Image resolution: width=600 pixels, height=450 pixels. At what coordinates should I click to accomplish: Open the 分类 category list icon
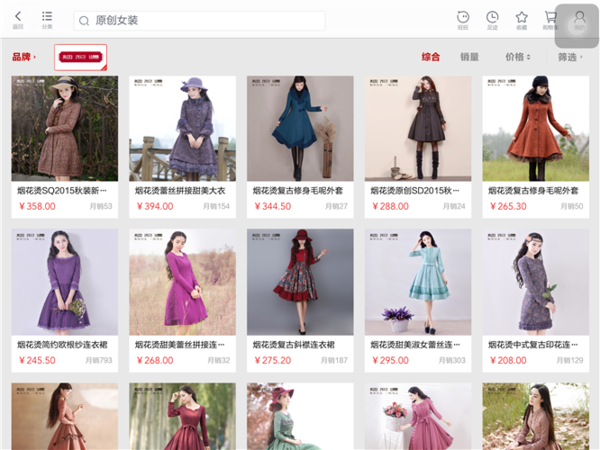47,16
